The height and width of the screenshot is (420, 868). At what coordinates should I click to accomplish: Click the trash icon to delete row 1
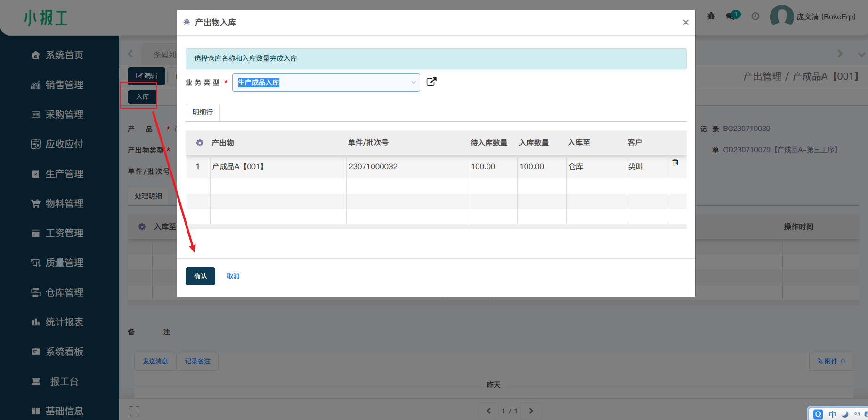[675, 162]
